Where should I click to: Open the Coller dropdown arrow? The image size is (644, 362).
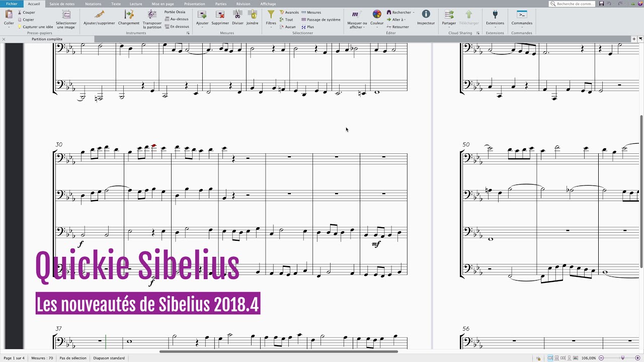coord(9,27)
